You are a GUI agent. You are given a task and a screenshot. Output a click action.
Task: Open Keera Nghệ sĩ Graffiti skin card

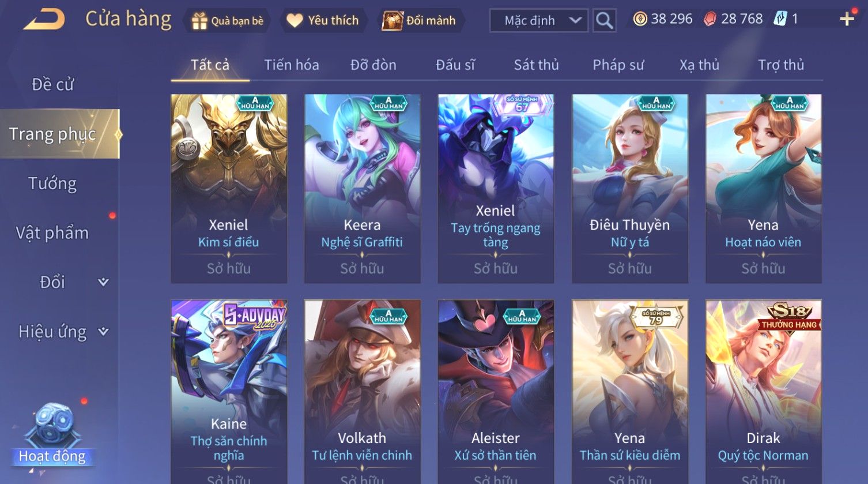click(362, 189)
